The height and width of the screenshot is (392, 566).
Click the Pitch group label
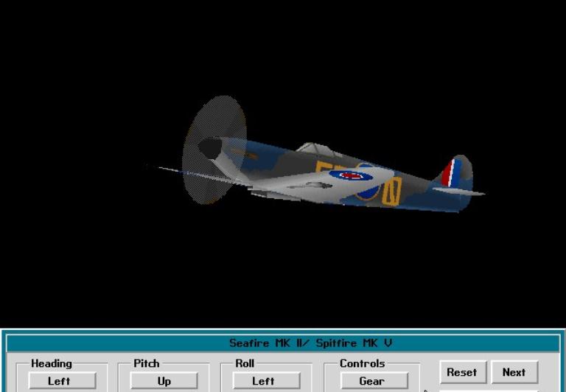[146, 363]
